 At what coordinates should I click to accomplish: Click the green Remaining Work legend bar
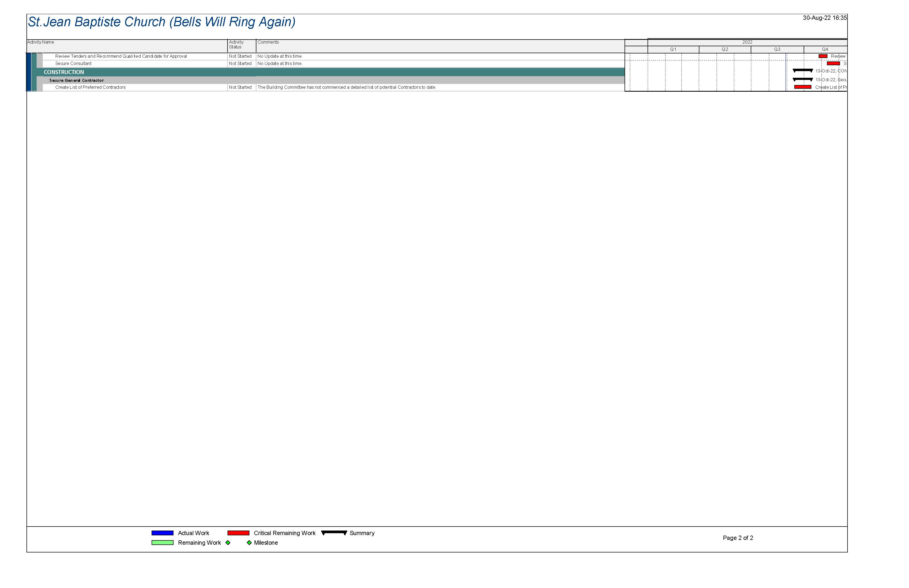pyautogui.click(x=162, y=543)
